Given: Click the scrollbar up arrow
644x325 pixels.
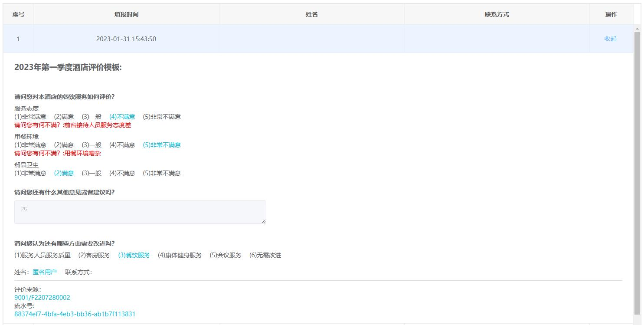Looking at the screenshot, I should (x=637, y=29).
